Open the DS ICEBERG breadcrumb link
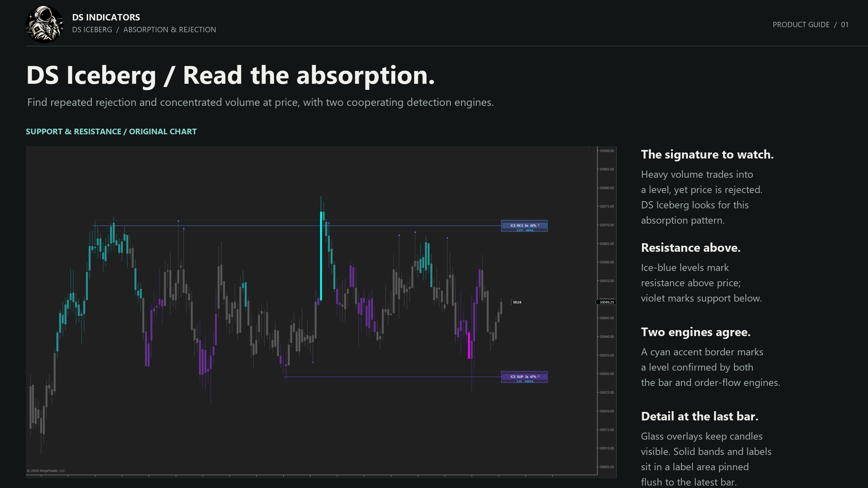Viewport: 868px width, 488px height. [92, 29]
